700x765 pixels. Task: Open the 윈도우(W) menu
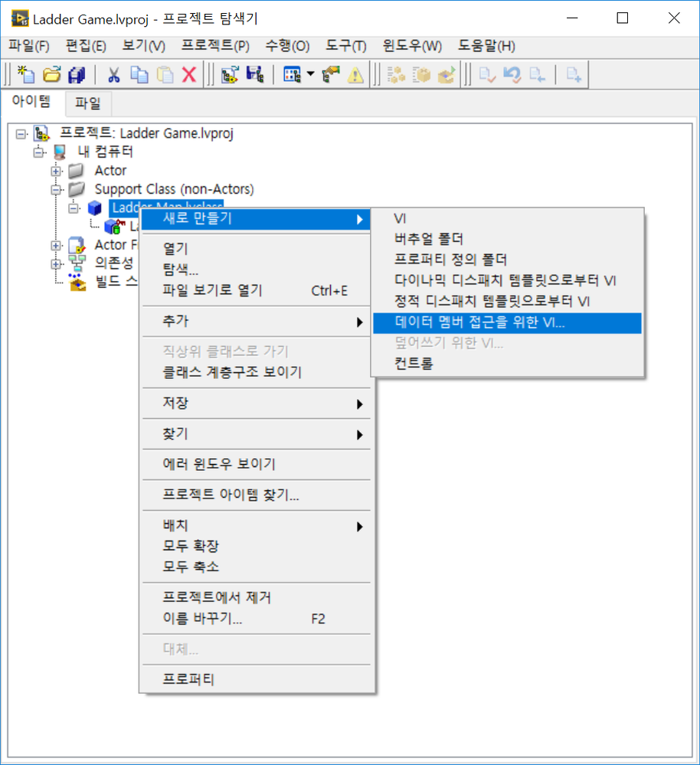[x=412, y=46]
